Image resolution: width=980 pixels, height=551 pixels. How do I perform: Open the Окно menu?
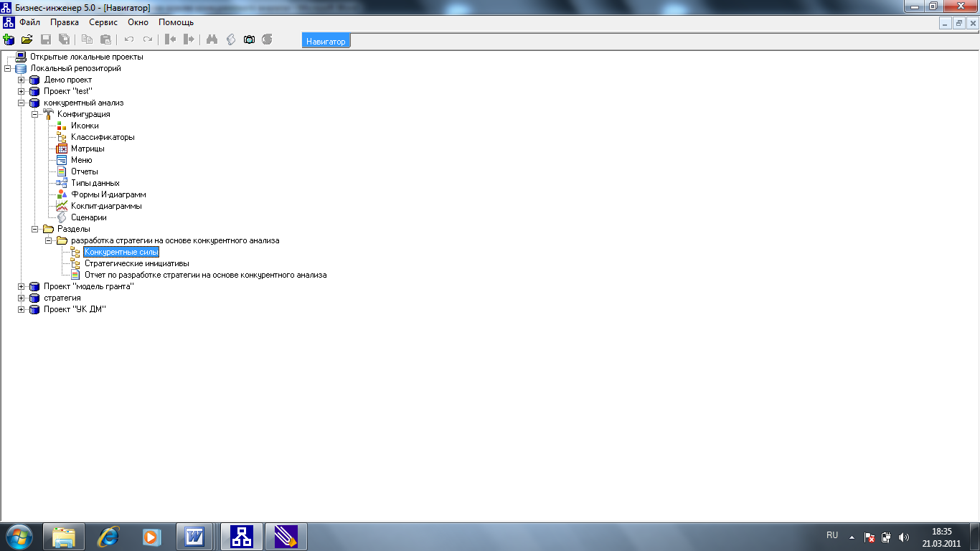138,22
